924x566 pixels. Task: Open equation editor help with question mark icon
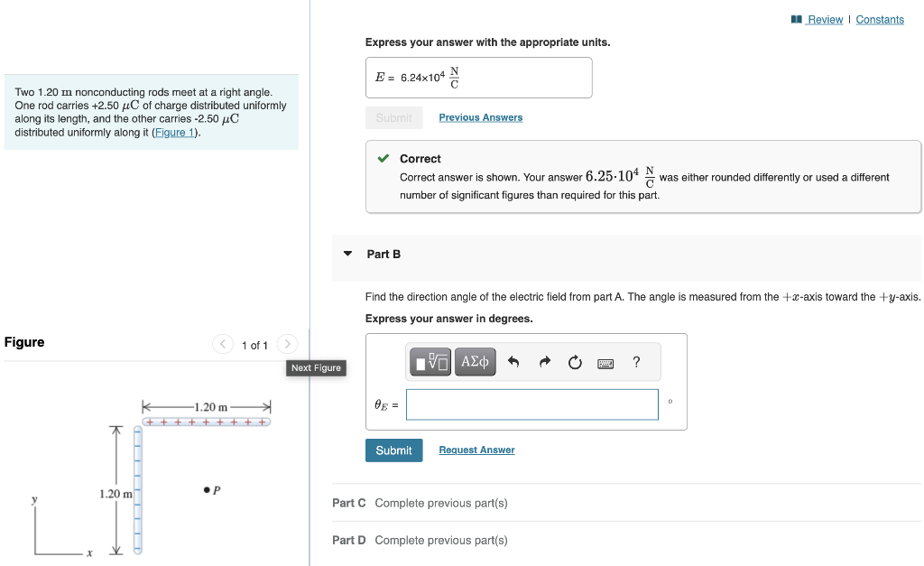point(635,362)
